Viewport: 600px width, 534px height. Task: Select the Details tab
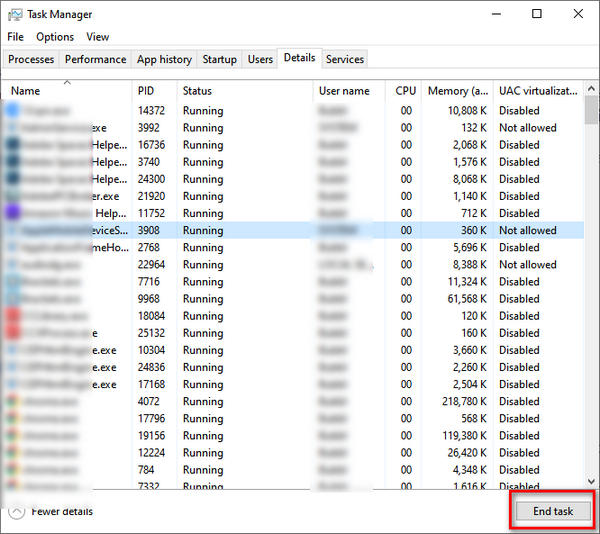coord(299,58)
